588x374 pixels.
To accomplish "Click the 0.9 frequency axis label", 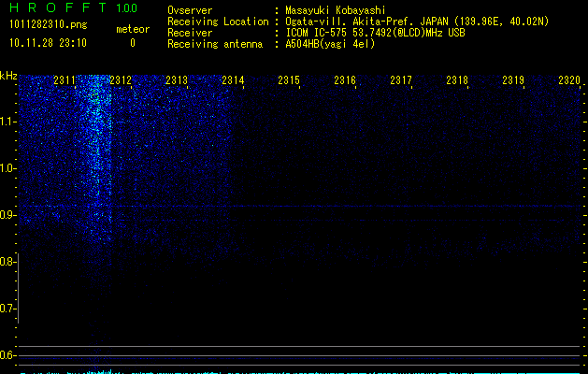I will (x=7, y=215).
